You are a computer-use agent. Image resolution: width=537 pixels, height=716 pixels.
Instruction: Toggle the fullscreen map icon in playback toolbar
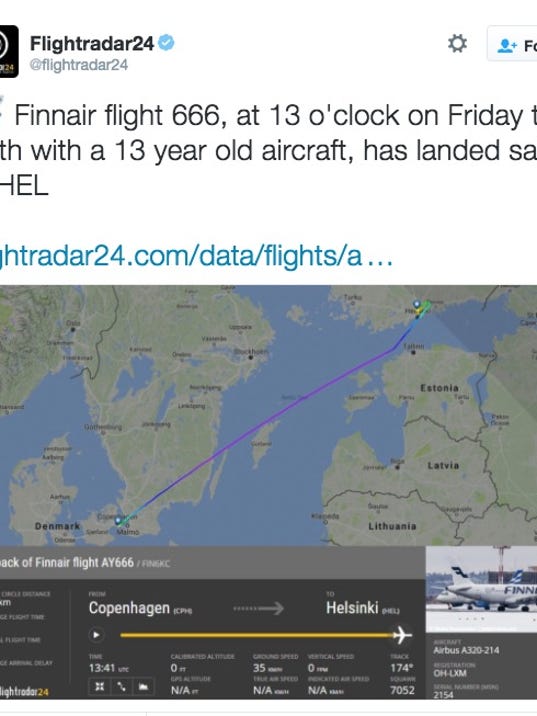click(x=100, y=687)
